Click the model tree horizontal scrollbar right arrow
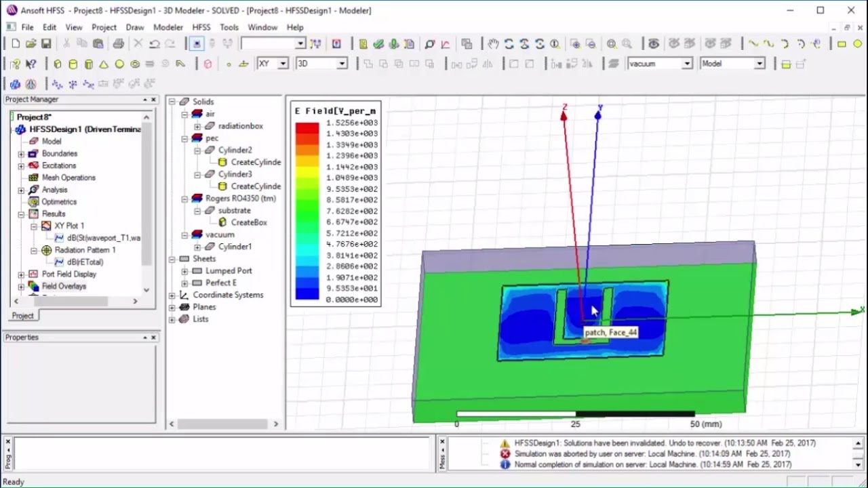Screen dimensions: 868x488 click(275, 424)
